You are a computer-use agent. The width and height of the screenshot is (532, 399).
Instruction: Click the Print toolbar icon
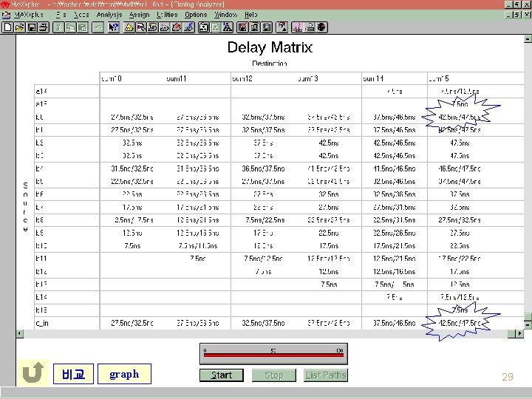click(44, 27)
